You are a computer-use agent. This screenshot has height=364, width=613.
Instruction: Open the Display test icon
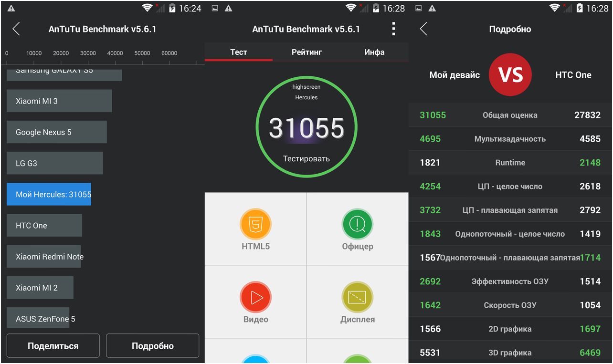pos(357,297)
